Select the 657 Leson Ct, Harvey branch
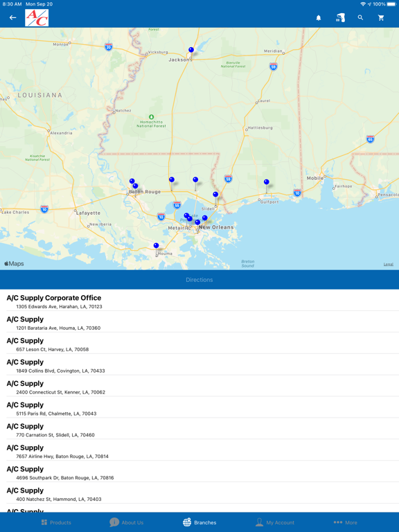The image size is (399, 532). [199, 343]
